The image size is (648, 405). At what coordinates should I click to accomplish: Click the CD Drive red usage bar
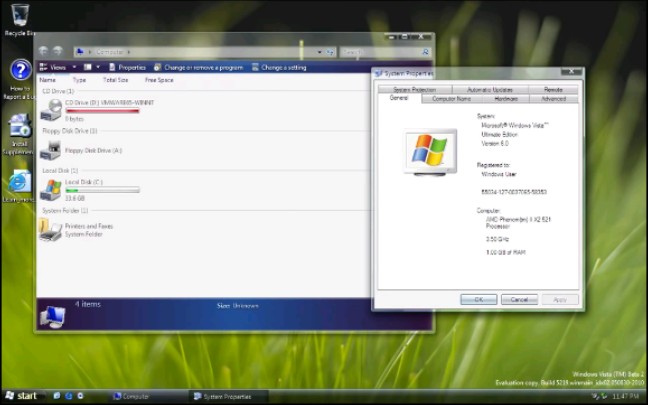click(x=102, y=111)
